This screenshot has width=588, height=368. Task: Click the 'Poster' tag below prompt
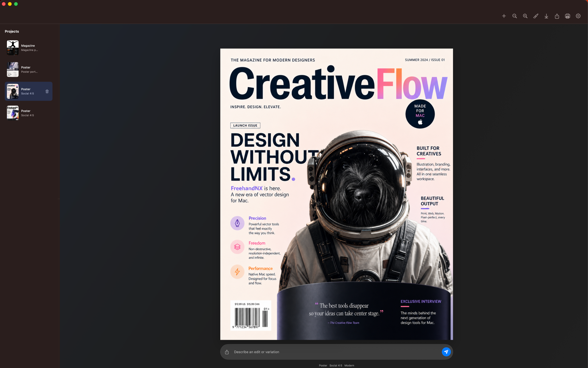click(323, 366)
